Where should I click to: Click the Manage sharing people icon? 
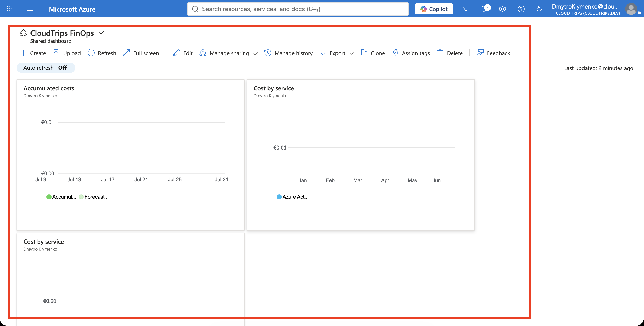click(x=203, y=53)
